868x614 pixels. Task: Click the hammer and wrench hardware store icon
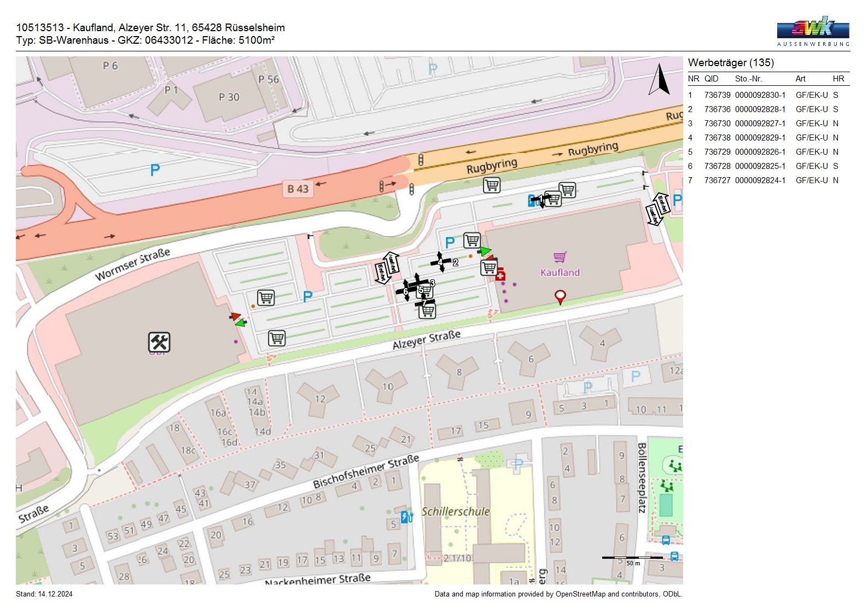tap(159, 342)
